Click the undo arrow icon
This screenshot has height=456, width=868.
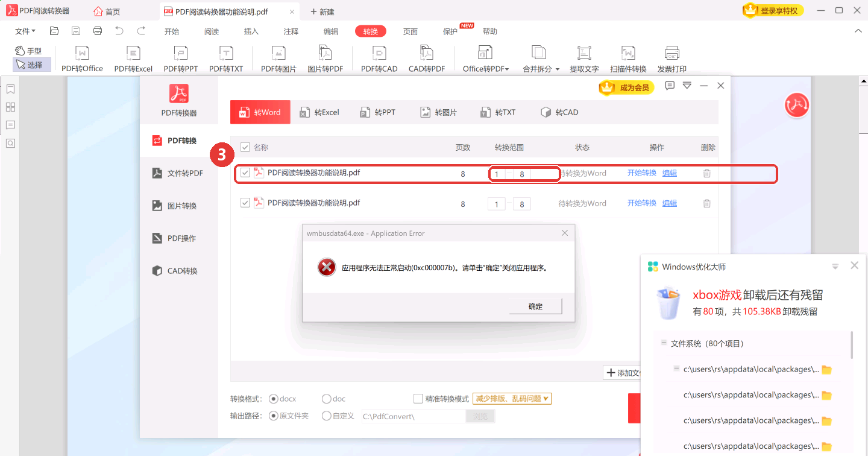[x=119, y=31]
